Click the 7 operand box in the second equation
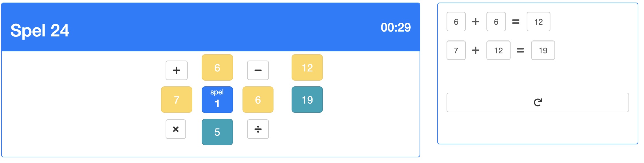This screenshot has width=644, height=163. [x=456, y=51]
